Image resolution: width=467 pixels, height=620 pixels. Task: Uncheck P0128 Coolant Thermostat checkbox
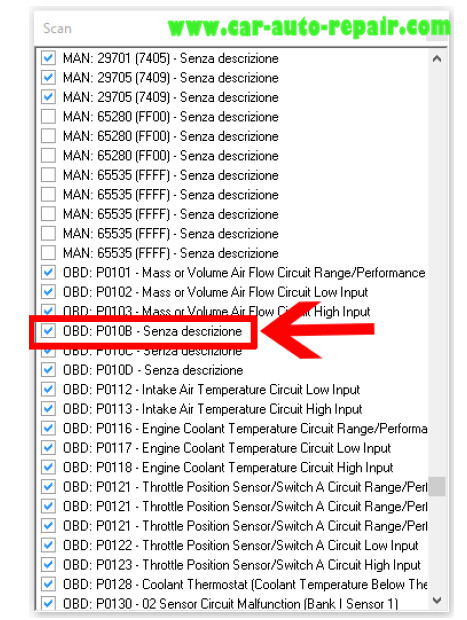48,584
